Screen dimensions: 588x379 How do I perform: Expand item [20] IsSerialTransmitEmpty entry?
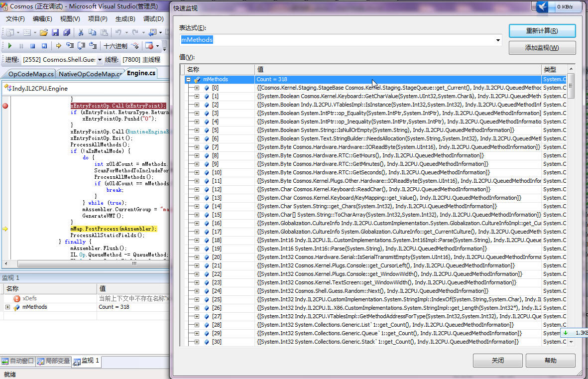pyautogui.click(x=197, y=257)
